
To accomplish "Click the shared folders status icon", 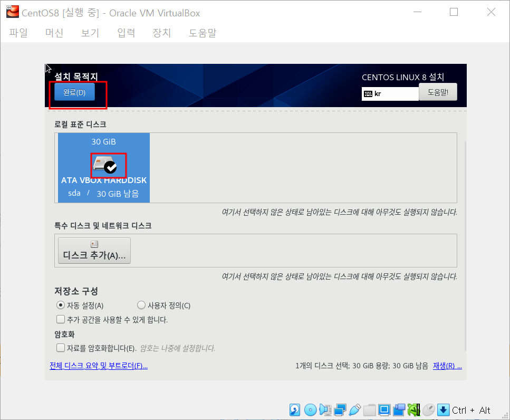I will [x=370, y=410].
